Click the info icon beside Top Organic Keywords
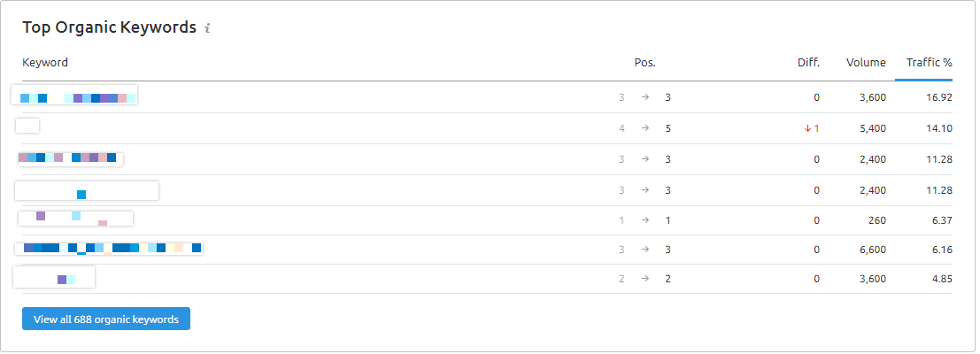This screenshot has width=980, height=354. coord(207,28)
